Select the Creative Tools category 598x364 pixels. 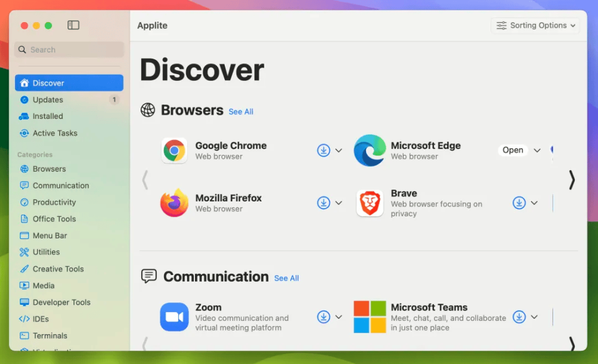point(69,269)
